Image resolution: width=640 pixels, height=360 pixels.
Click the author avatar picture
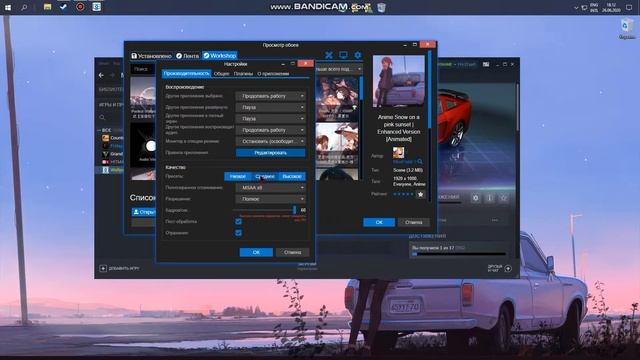click(398, 153)
